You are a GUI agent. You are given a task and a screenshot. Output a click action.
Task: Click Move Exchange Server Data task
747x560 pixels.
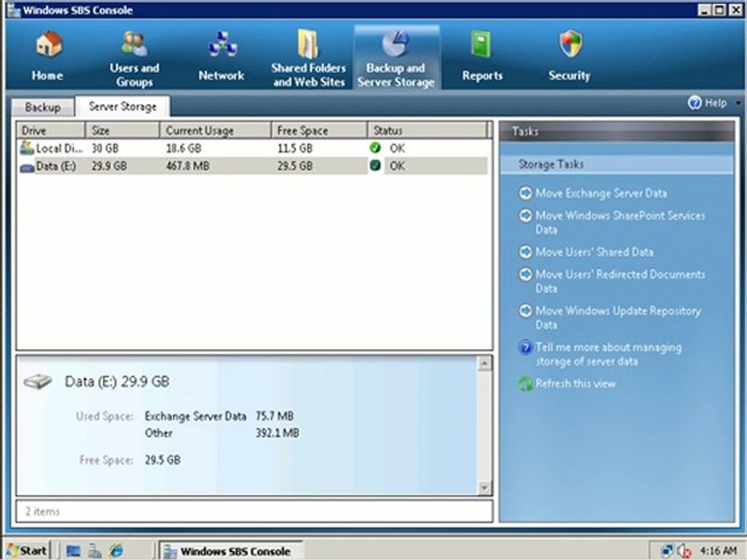pyautogui.click(x=601, y=194)
